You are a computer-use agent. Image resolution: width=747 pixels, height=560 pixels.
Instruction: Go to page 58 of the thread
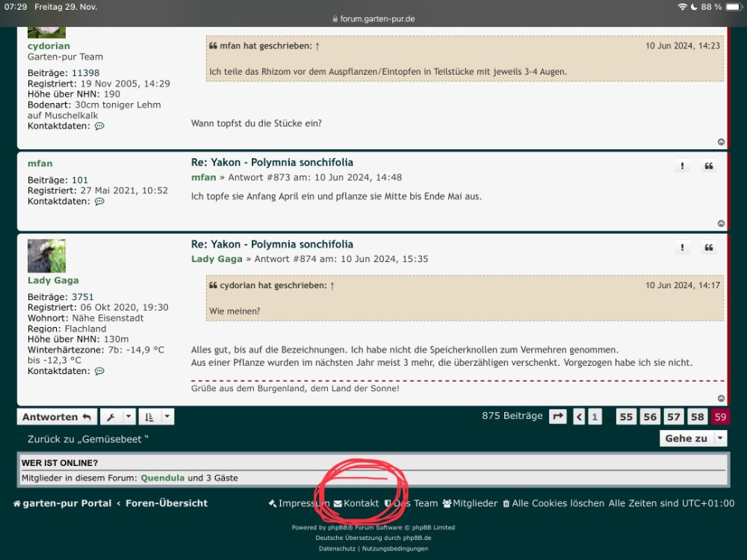(x=697, y=417)
